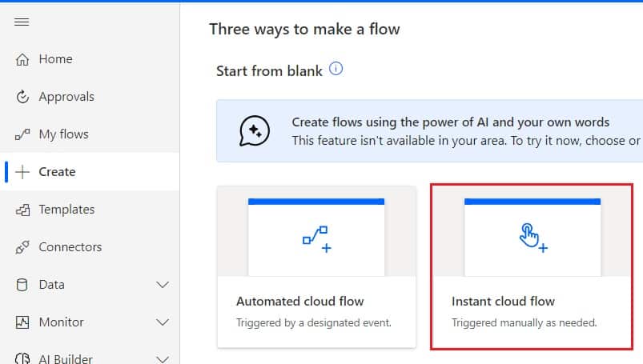Click the Templates icon in sidebar
Viewport: 643px width, 364px height.
22,210
